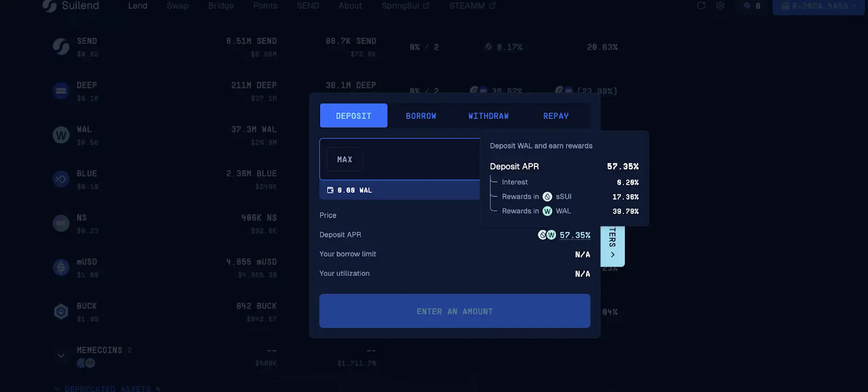Switch to the REPAY tab

coord(556,116)
